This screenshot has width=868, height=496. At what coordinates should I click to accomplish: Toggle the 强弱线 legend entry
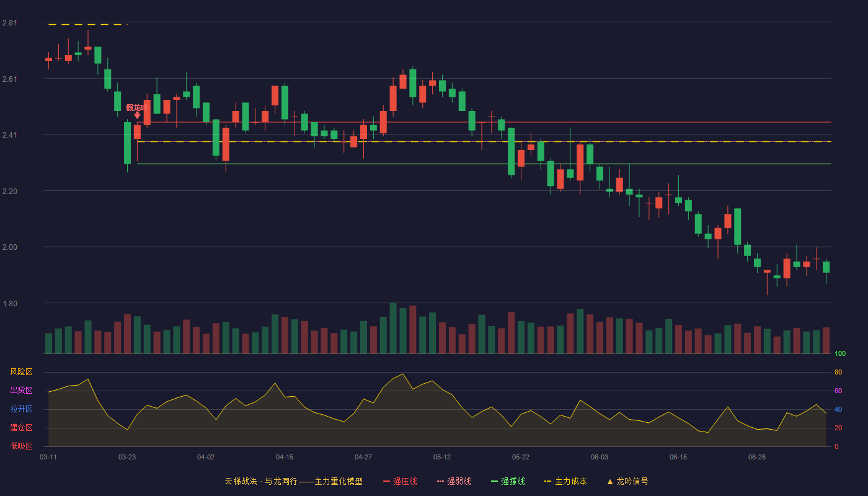[454, 481]
